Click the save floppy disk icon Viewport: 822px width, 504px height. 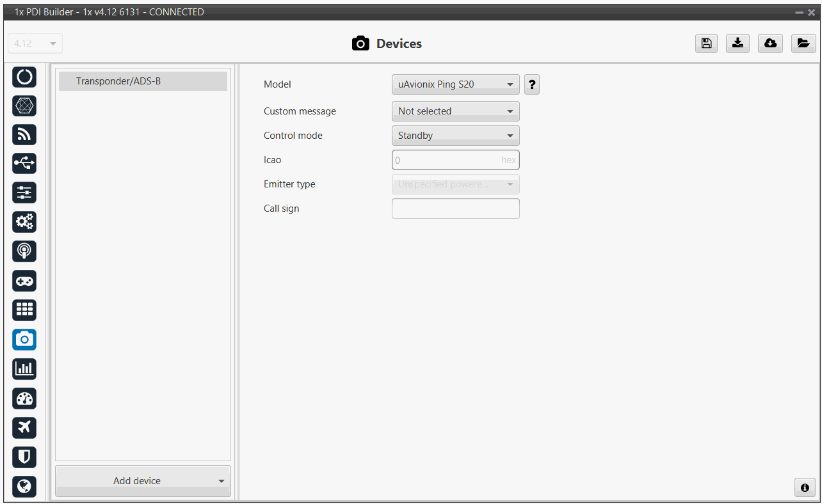click(x=706, y=43)
